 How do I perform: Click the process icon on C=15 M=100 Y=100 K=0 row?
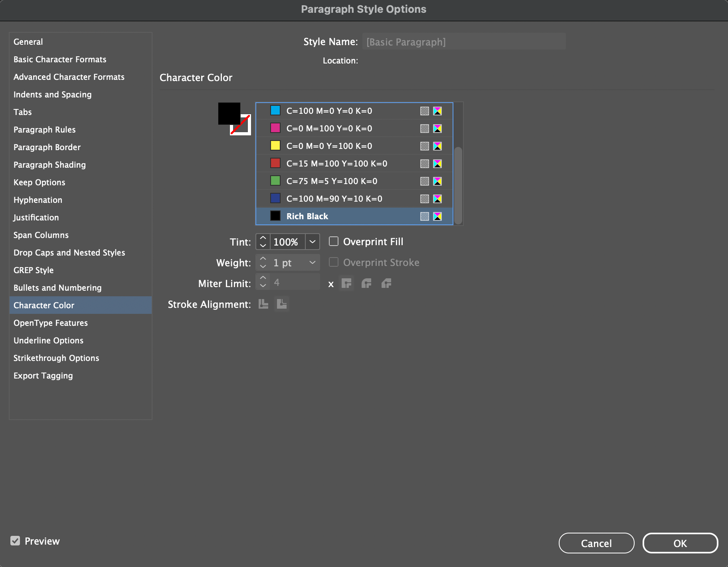tap(425, 164)
